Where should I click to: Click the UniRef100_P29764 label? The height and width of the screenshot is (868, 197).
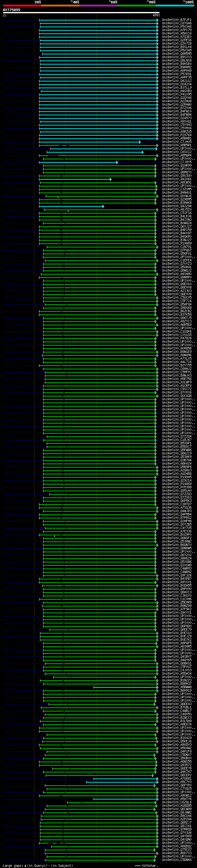pyautogui.click(x=176, y=135)
